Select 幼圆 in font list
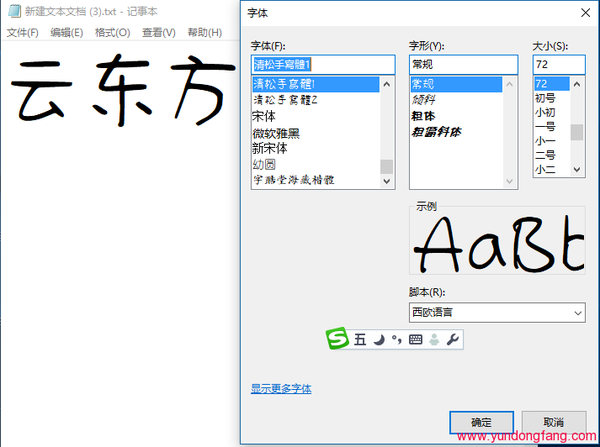Screen dimensions: 600x447 316,165
